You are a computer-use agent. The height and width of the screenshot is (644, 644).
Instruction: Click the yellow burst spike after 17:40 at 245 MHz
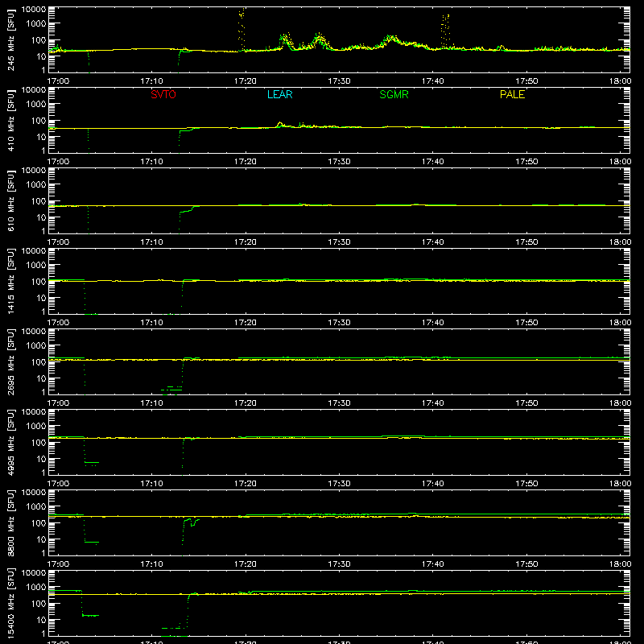(x=445, y=31)
